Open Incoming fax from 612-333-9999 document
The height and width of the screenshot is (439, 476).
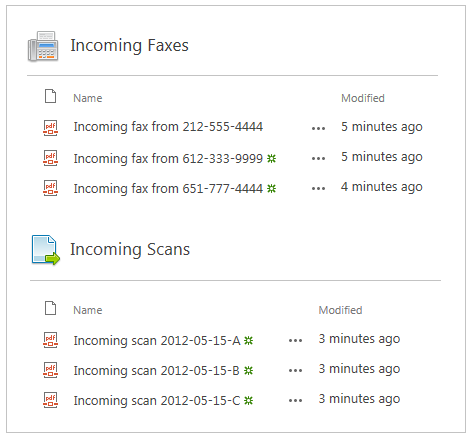[168, 159]
